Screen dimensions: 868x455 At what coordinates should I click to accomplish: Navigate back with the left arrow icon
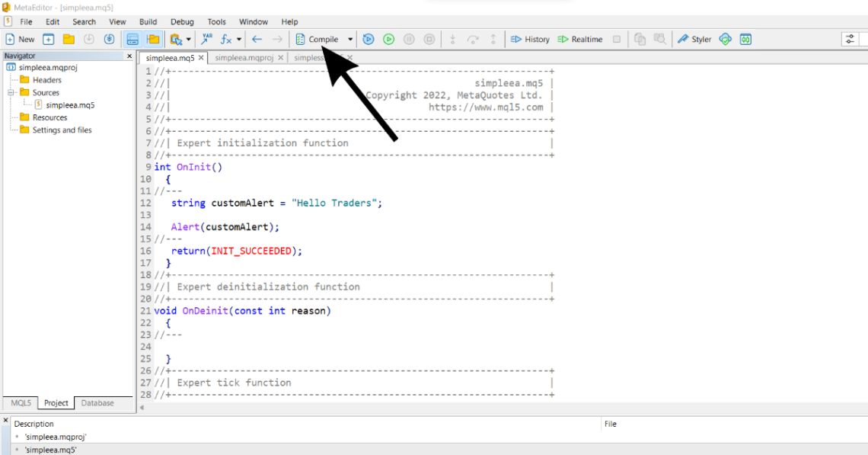pos(257,39)
